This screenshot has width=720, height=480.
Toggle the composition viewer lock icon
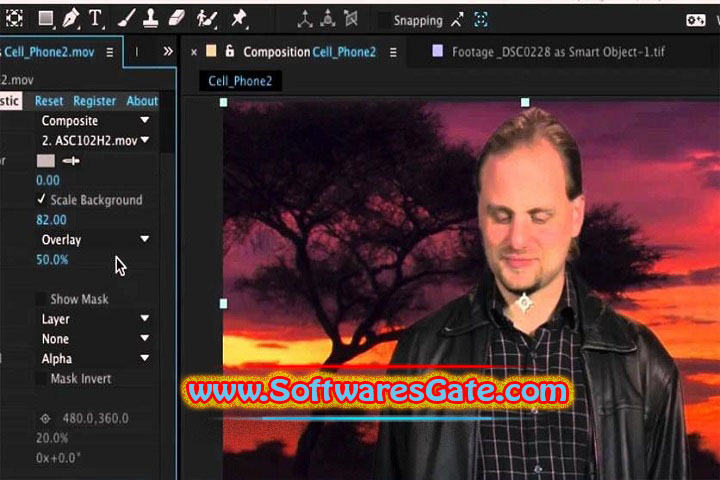click(x=230, y=51)
